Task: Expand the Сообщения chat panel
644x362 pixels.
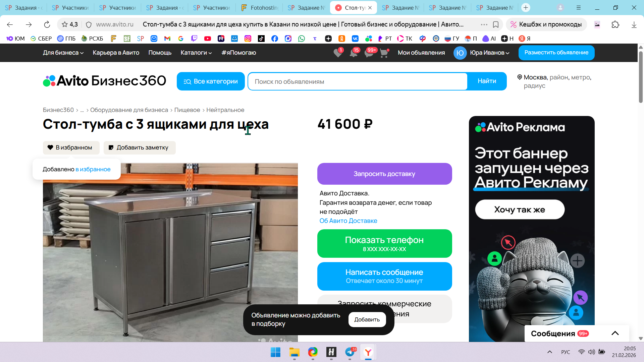Action: point(615,333)
